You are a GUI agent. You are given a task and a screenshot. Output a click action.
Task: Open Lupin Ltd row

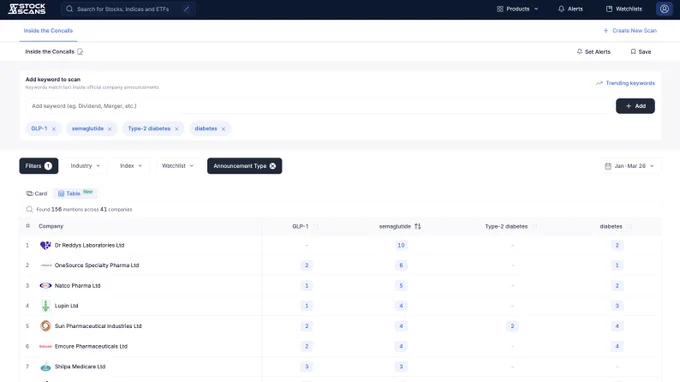click(340, 306)
